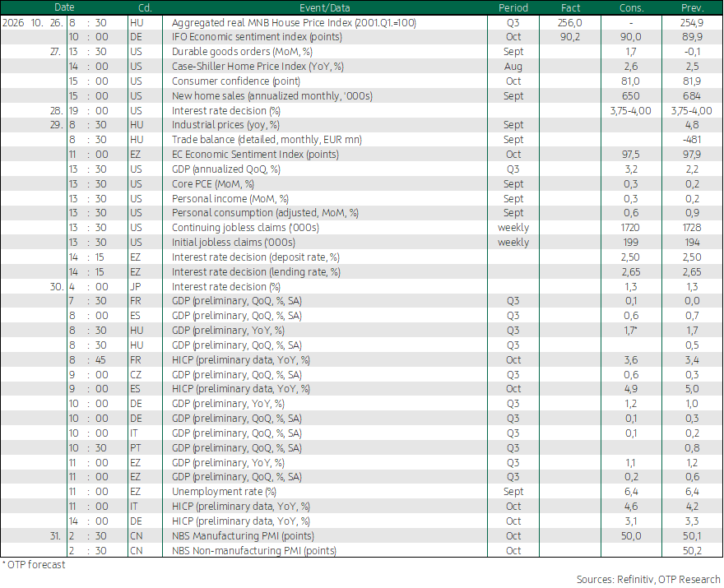Select the country code 'PT'
724x588 pixels.
[x=135, y=447]
